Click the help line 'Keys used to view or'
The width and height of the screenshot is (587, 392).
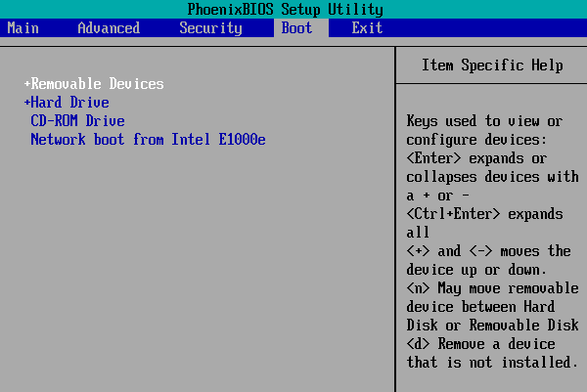(484, 121)
